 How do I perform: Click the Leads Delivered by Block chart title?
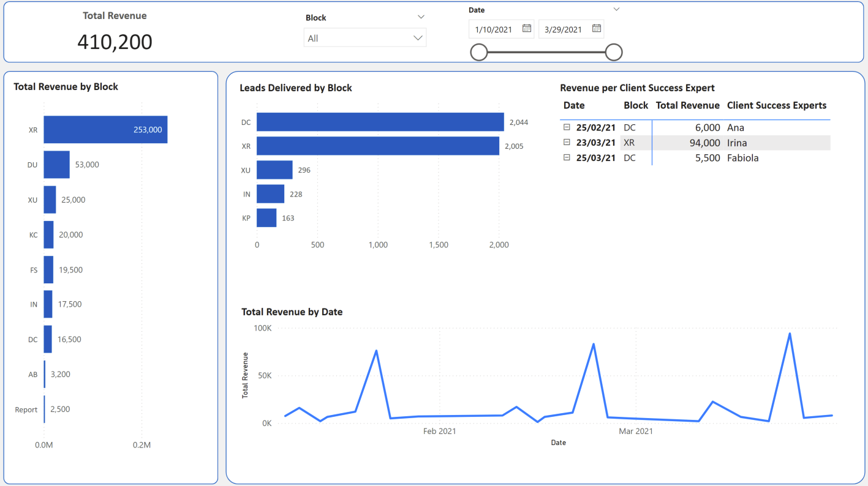296,88
